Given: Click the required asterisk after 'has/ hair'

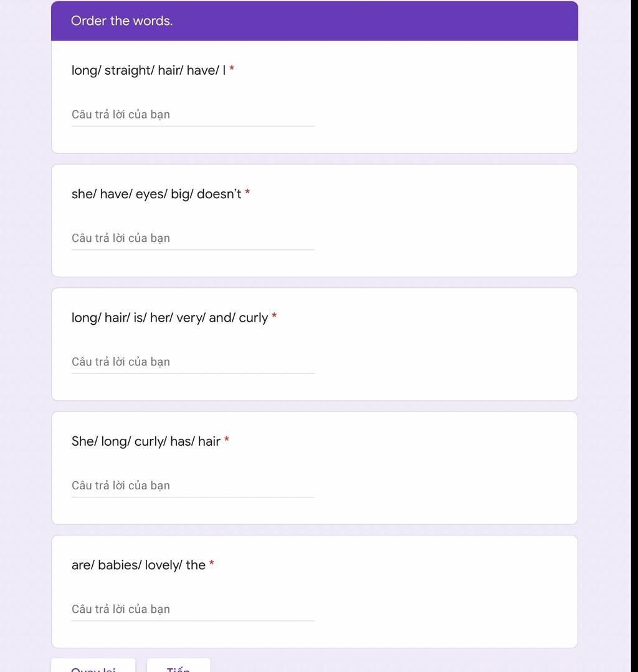Looking at the screenshot, I should [x=227, y=439].
